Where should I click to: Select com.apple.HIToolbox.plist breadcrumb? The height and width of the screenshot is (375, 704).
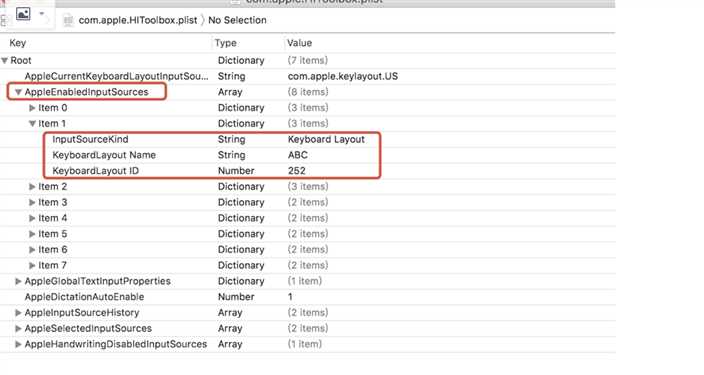138,20
